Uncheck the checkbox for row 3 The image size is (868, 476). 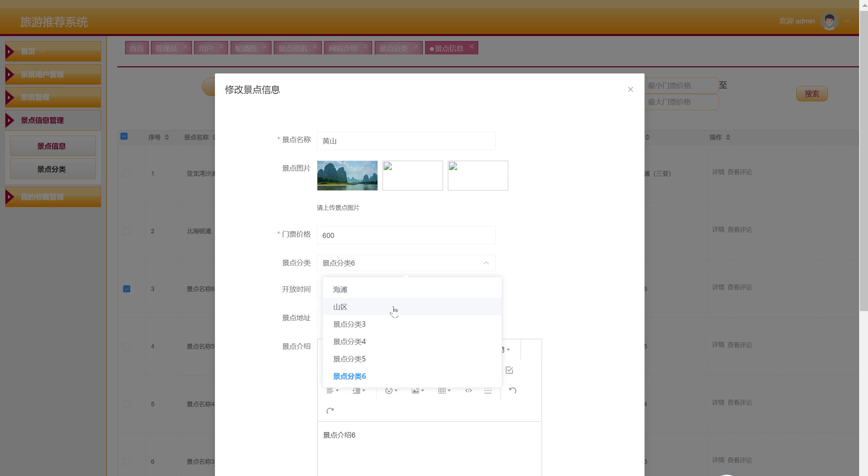coord(127,289)
